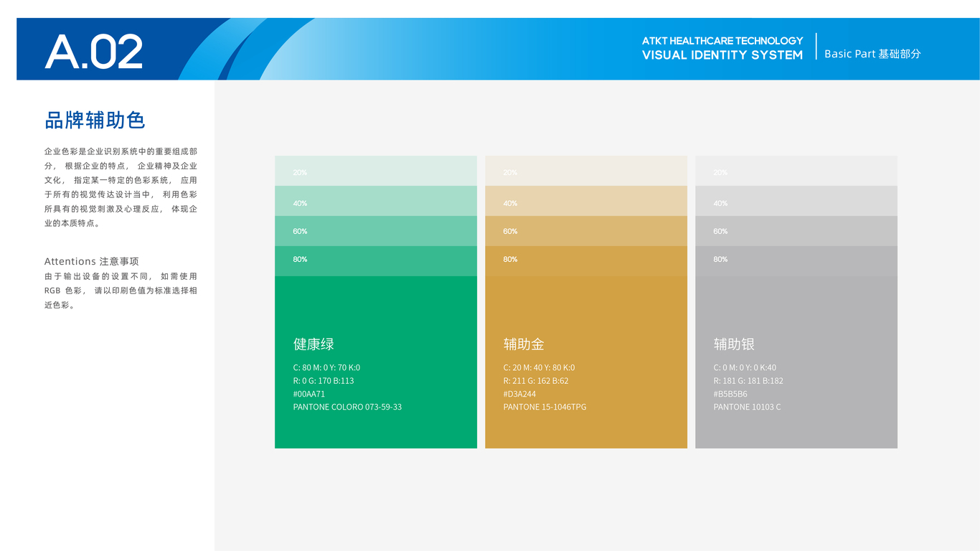The width and height of the screenshot is (980, 551).
Task: Click CMYK line C: 20 M: 40 Y: 80 K:0
Action: 539,367
